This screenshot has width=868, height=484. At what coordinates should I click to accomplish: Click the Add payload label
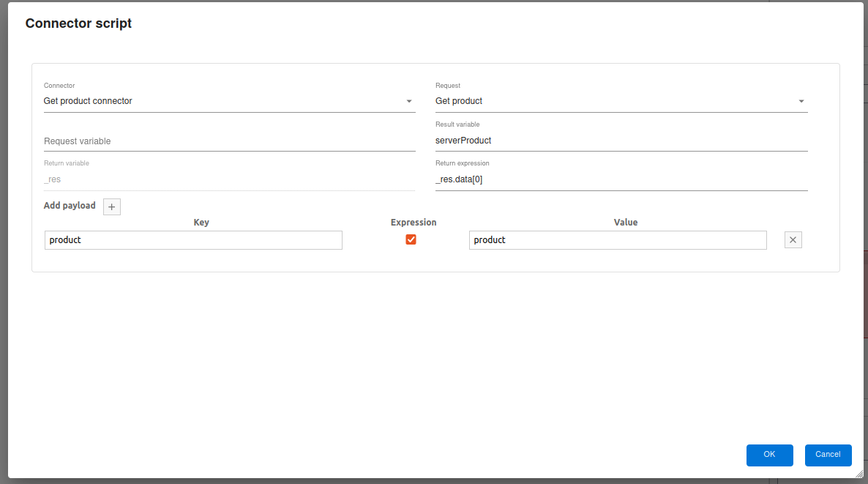(70, 206)
